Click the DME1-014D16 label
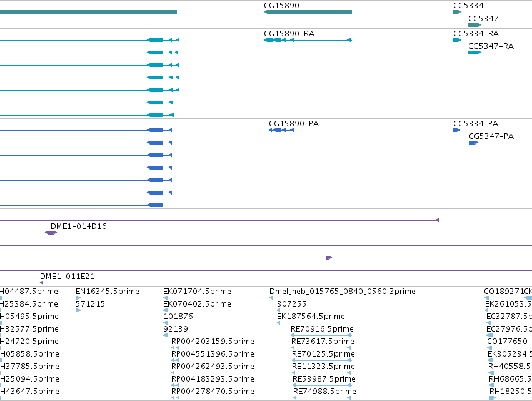 tap(78, 226)
